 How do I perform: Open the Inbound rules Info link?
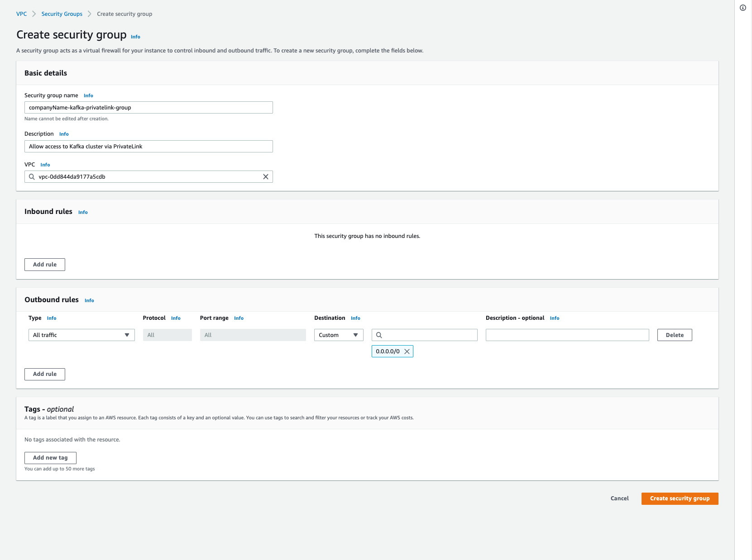(82, 212)
